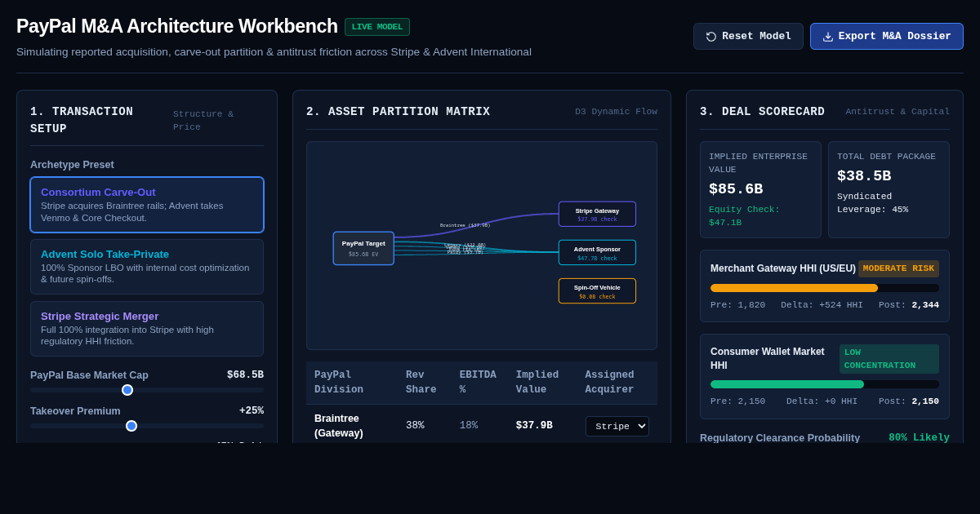This screenshot has height=514, width=980.
Task: Click the PayPal M&A Architecture Workbench title
Action: tap(177, 26)
